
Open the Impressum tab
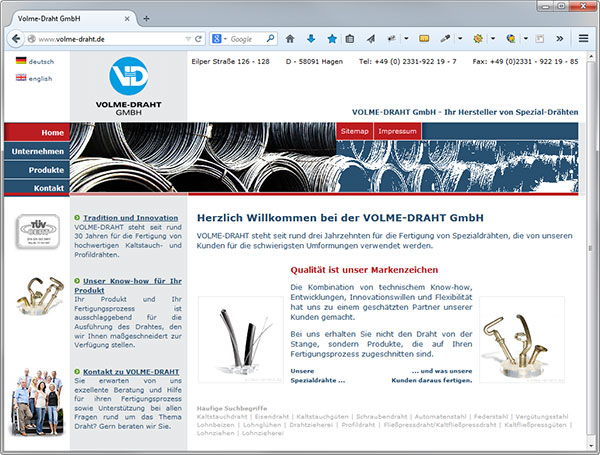[x=397, y=131]
